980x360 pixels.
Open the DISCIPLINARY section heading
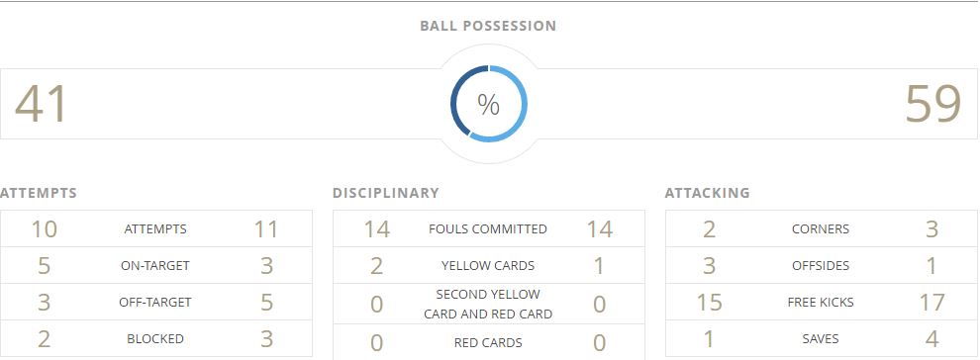[x=386, y=193]
